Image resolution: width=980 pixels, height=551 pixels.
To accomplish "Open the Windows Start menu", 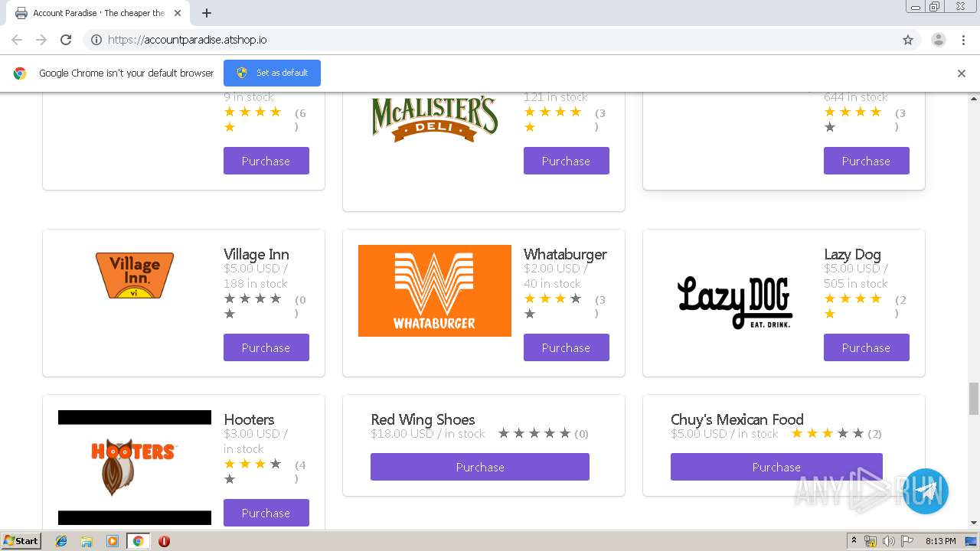I will coord(21,540).
